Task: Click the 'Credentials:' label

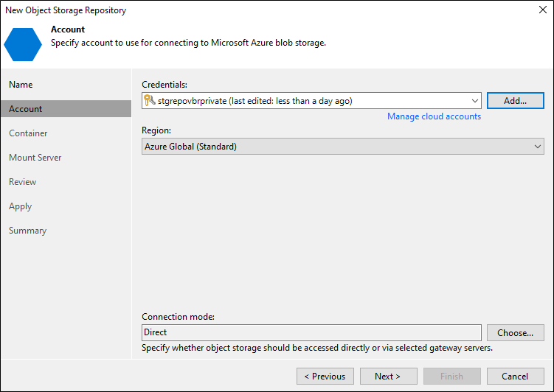Action: pos(165,85)
